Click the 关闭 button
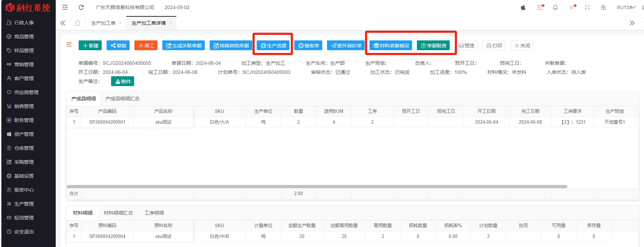The height and width of the screenshot is (247, 644). pos(522,46)
